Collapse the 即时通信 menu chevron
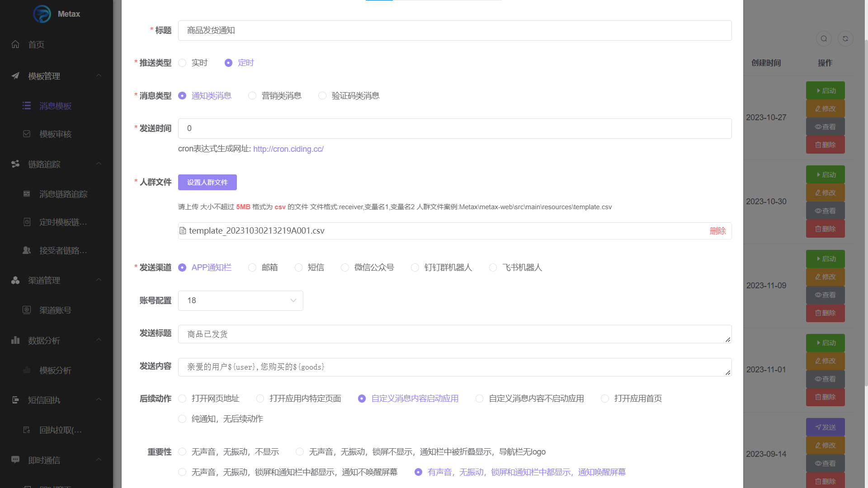868x488 pixels. [99, 460]
